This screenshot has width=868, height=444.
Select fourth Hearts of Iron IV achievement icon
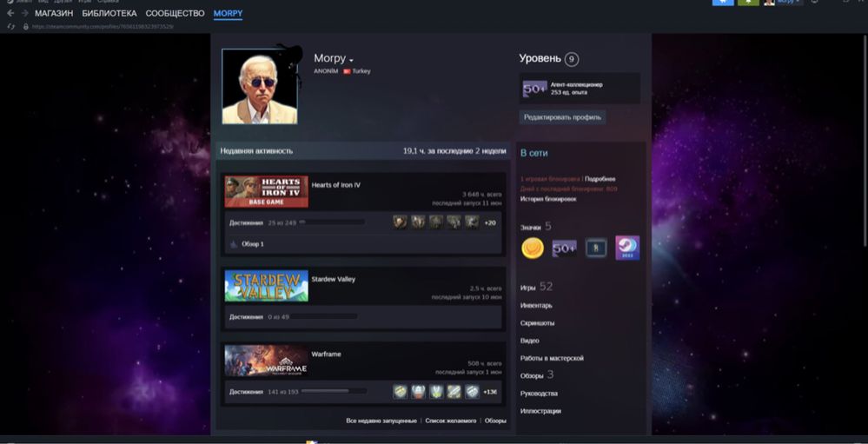[454, 222]
